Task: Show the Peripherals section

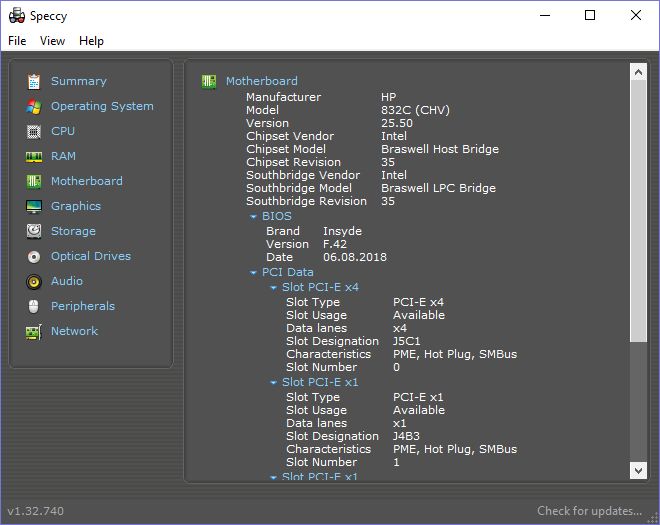Action: (83, 306)
